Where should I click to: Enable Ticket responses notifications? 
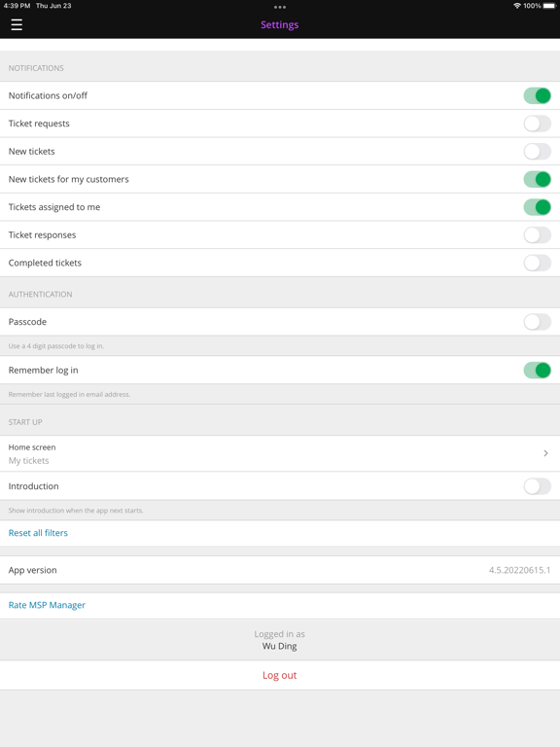coord(537,234)
